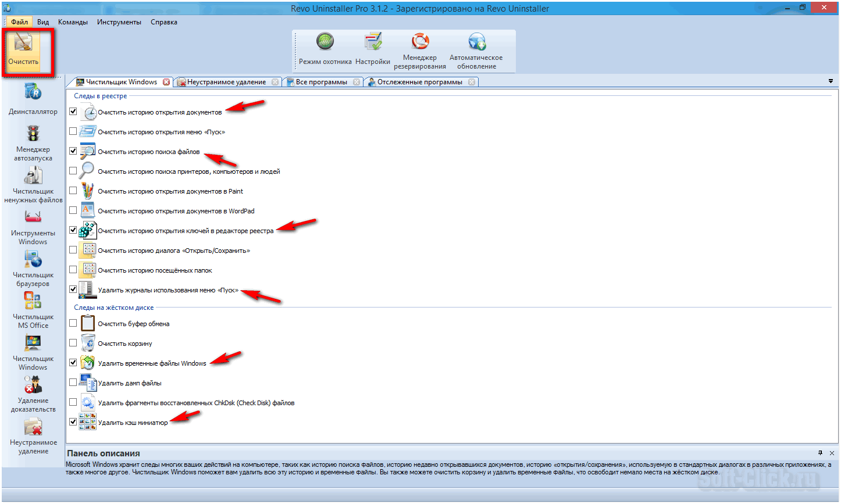Open Настройки toolbar icon

coord(373,42)
